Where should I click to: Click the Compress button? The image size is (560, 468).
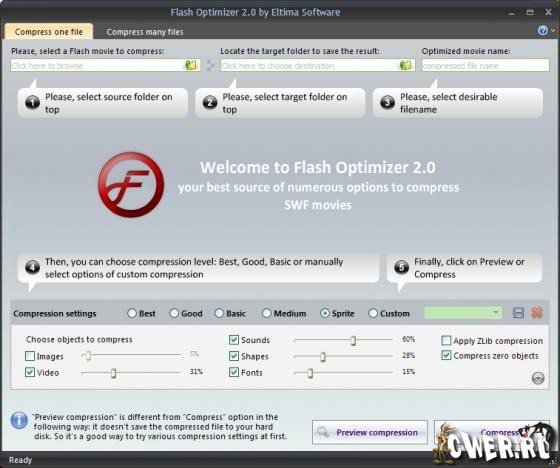491,432
